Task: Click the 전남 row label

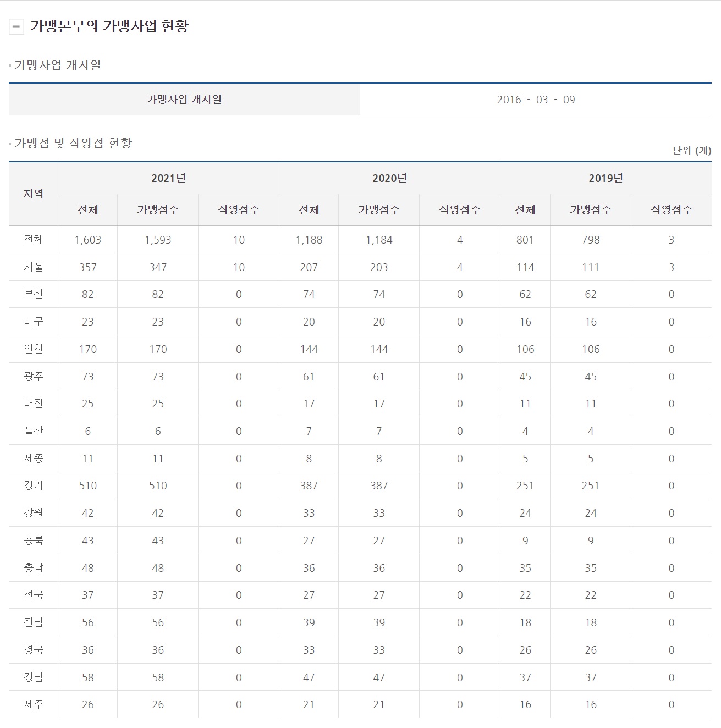Action: click(34, 622)
